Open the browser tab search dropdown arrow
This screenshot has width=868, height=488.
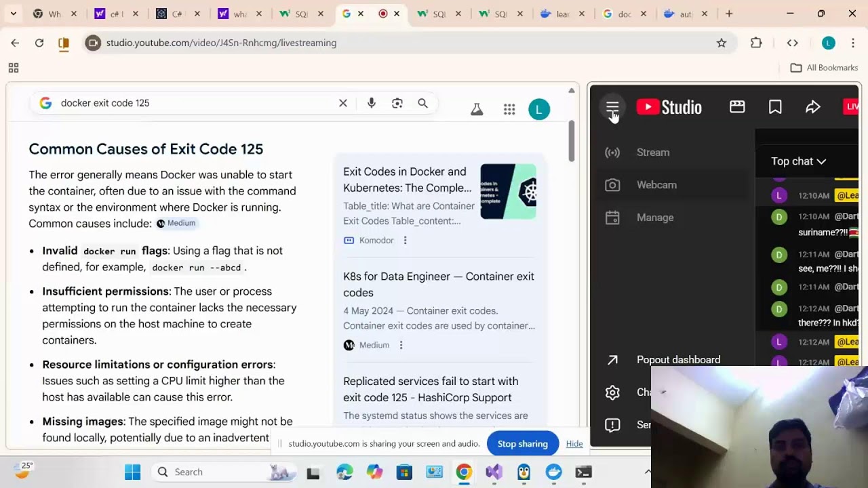coord(13,14)
